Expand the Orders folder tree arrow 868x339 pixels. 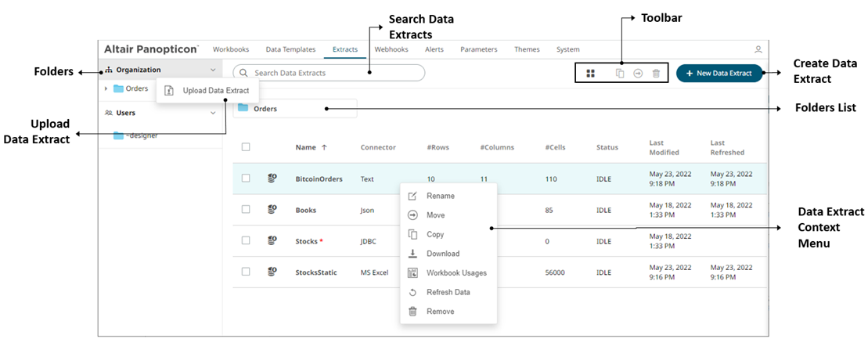click(106, 88)
